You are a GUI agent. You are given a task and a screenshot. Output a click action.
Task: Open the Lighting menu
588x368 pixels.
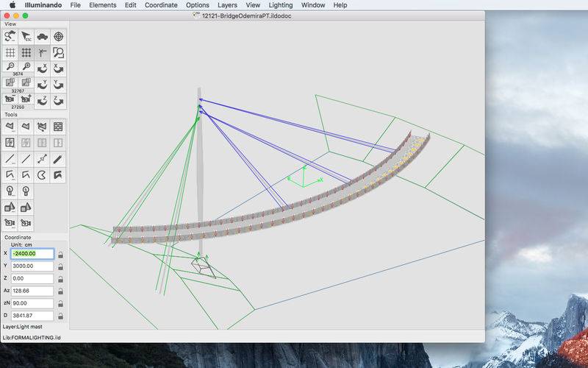tap(281, 5)
